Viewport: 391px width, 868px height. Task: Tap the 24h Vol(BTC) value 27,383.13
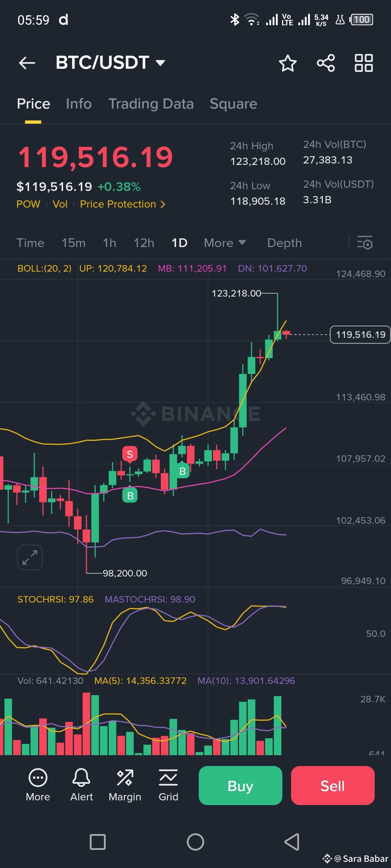[328, 160]
